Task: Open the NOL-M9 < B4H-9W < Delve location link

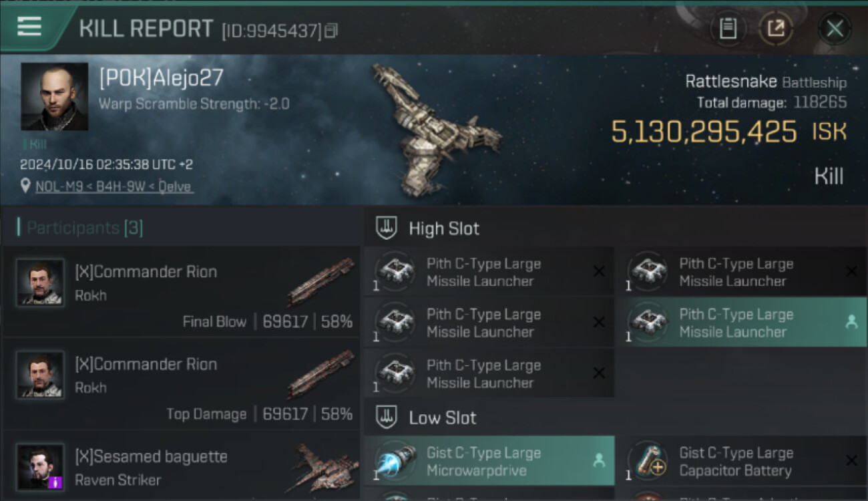Action: pos(114,186)
